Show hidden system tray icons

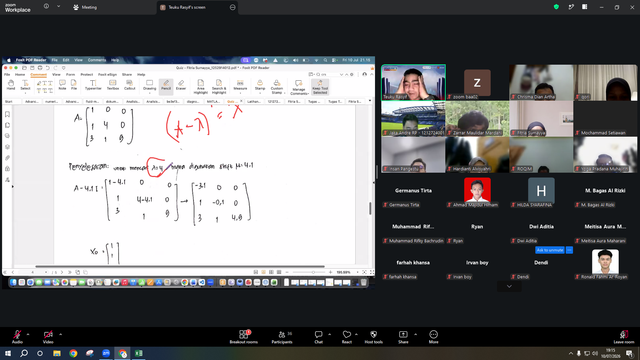pos(571,353)
